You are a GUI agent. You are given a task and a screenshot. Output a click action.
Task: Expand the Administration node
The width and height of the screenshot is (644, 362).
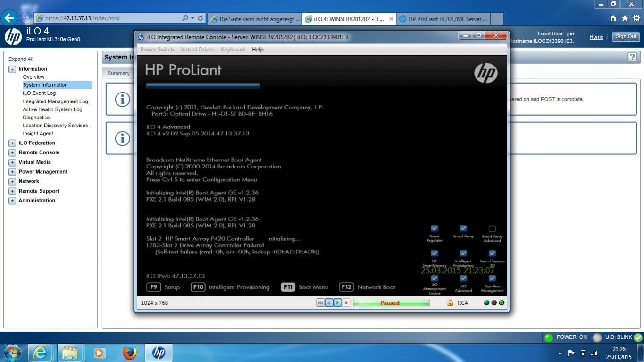pos(12,201)
